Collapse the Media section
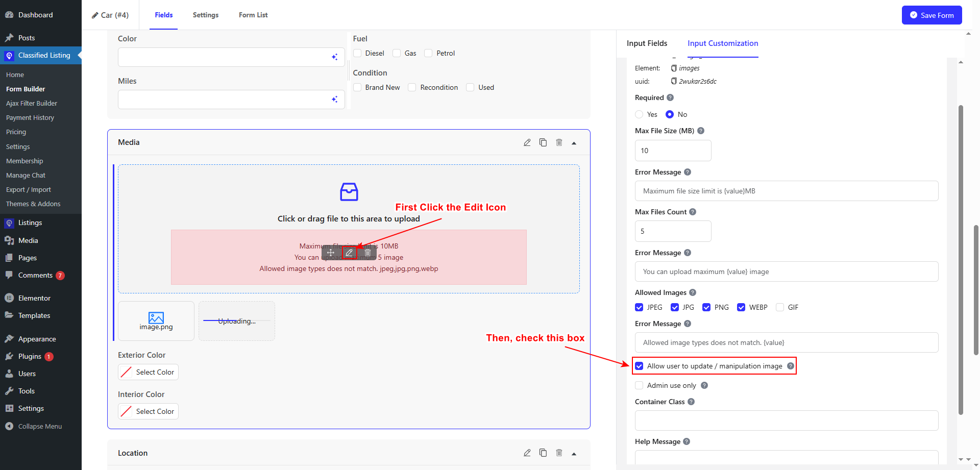The height and width of the screenshot is (470, 980). tap(574, 143)
